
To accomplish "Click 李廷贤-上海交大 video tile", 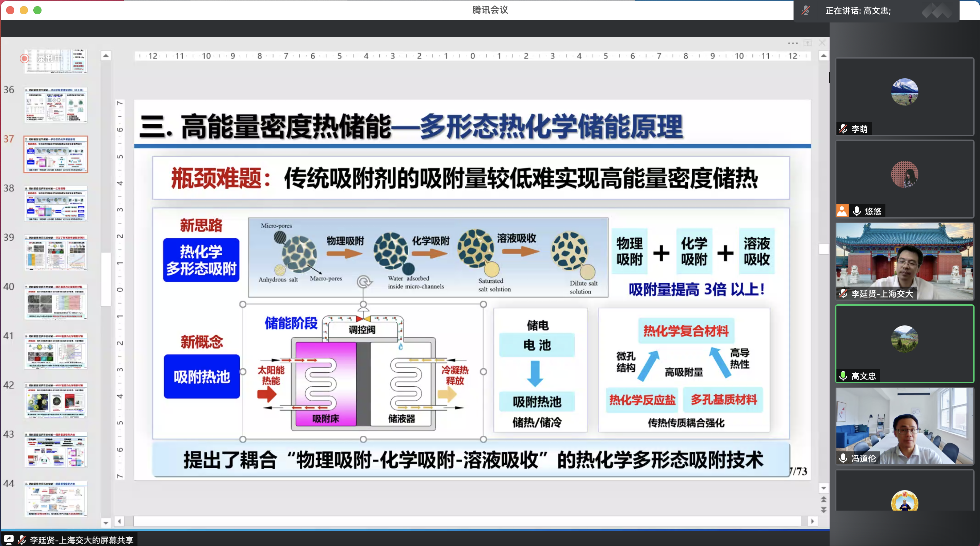I will click(x=904, y=261).
